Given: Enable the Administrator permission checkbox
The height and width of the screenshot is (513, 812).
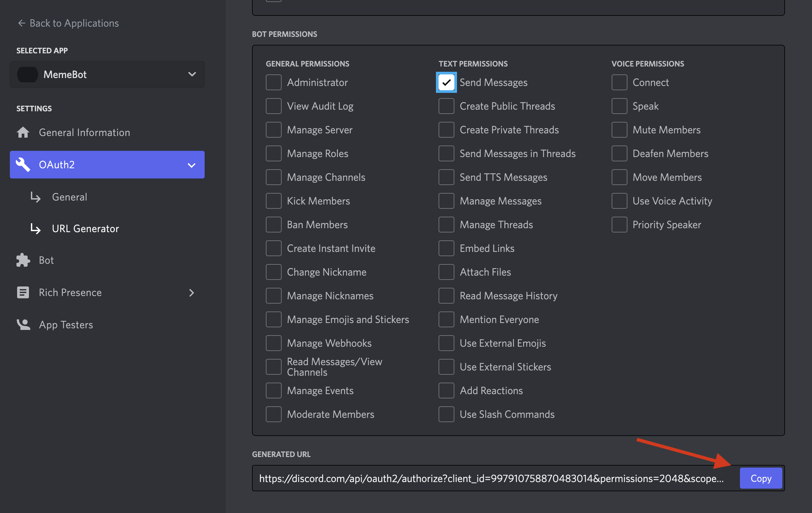Looking at the screenshot, I should click(273, 82).
